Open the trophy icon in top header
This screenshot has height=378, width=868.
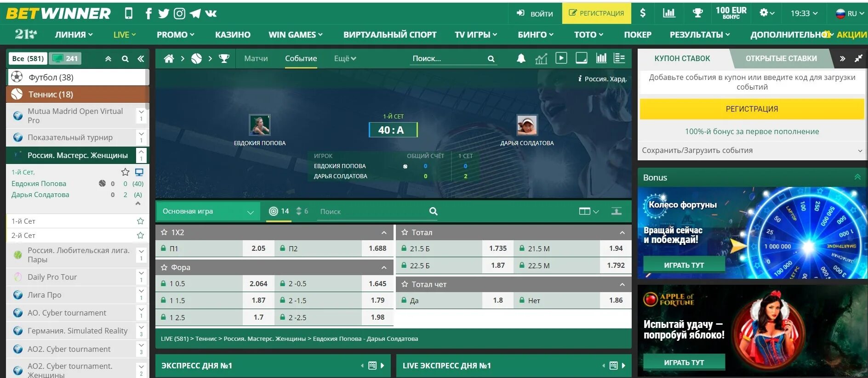pos(697,13)
